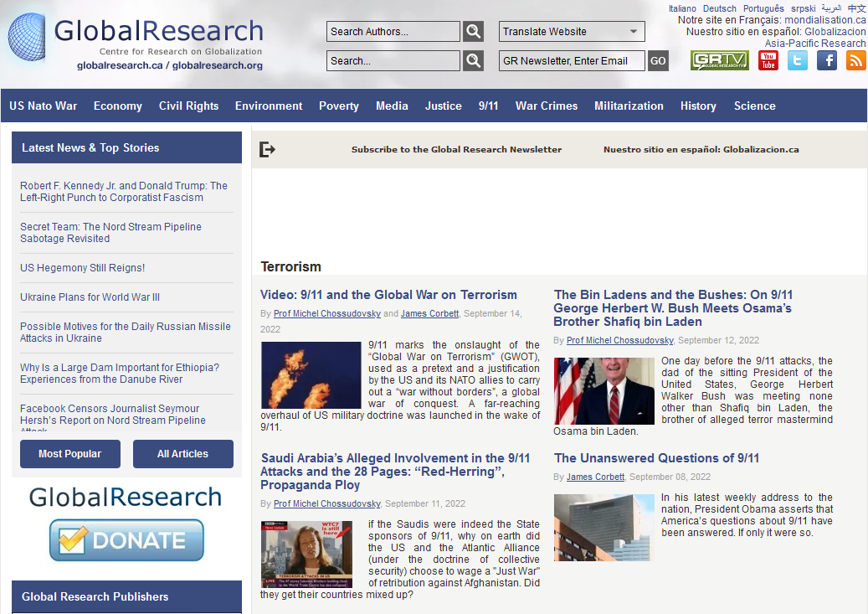
Task: Open Robert F. Kennedy Jr. and Trump story
Action: pyautogui.click(x=123, y=192)
